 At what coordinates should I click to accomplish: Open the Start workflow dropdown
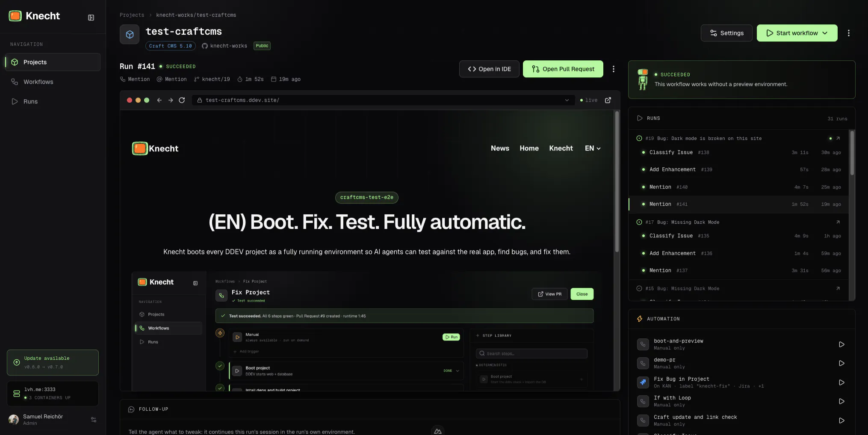pos(797,33)
